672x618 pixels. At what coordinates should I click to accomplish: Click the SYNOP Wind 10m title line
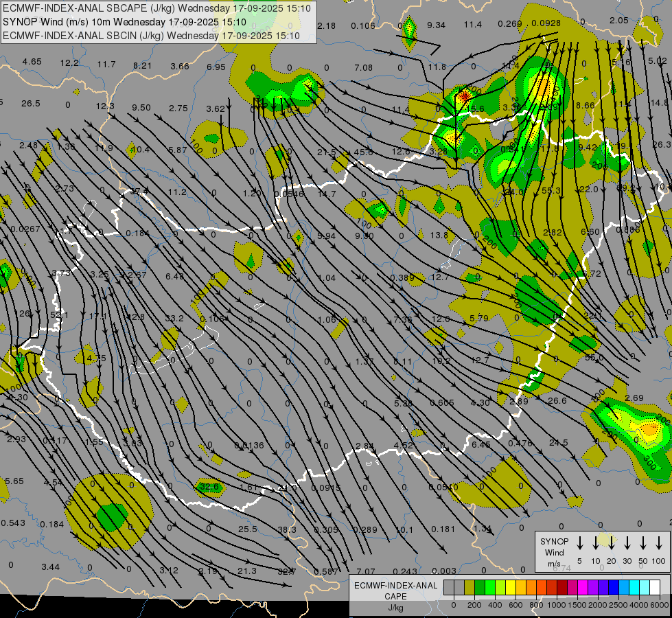124,22
